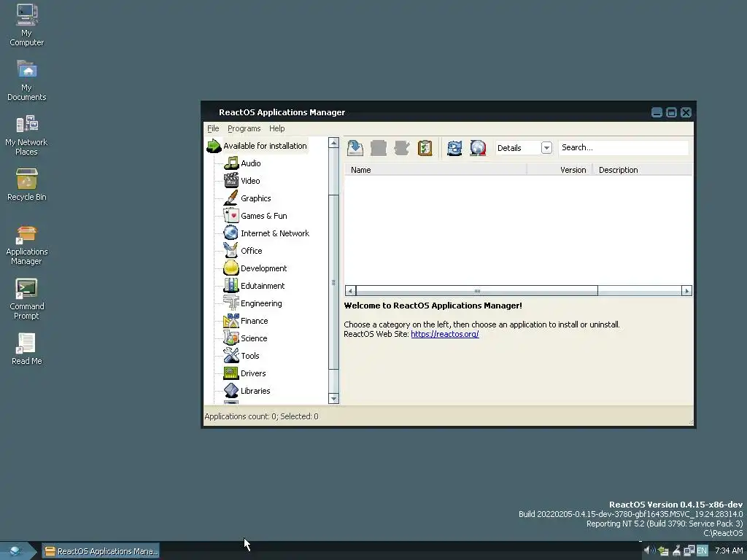Click the Check for updates clipboard icon

tap(425, 147)
